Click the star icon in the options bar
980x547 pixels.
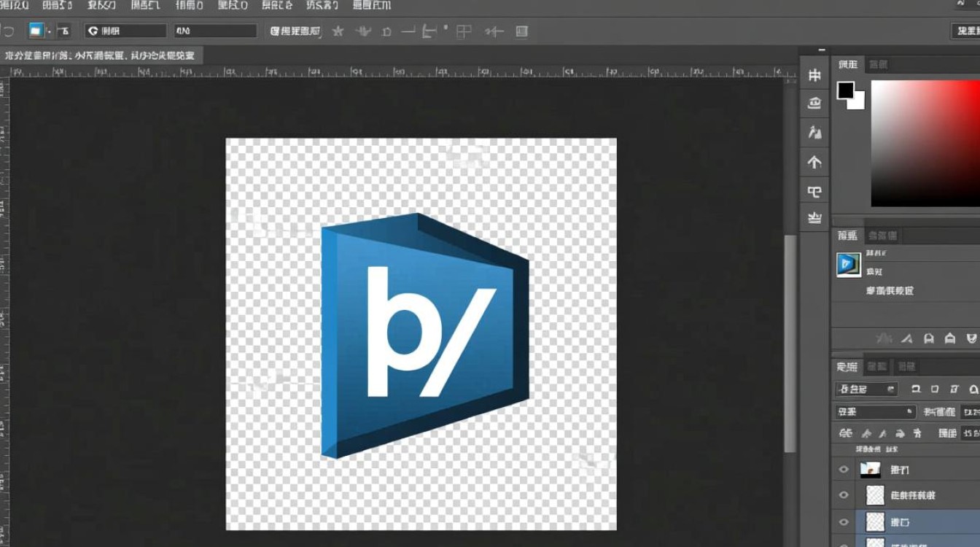point(338,31)
